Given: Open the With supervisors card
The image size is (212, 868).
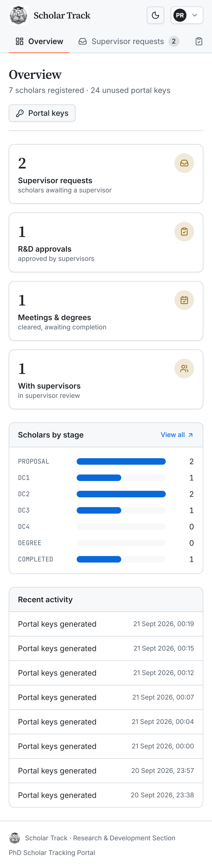Looking at the screenshot, I should 106,379.
